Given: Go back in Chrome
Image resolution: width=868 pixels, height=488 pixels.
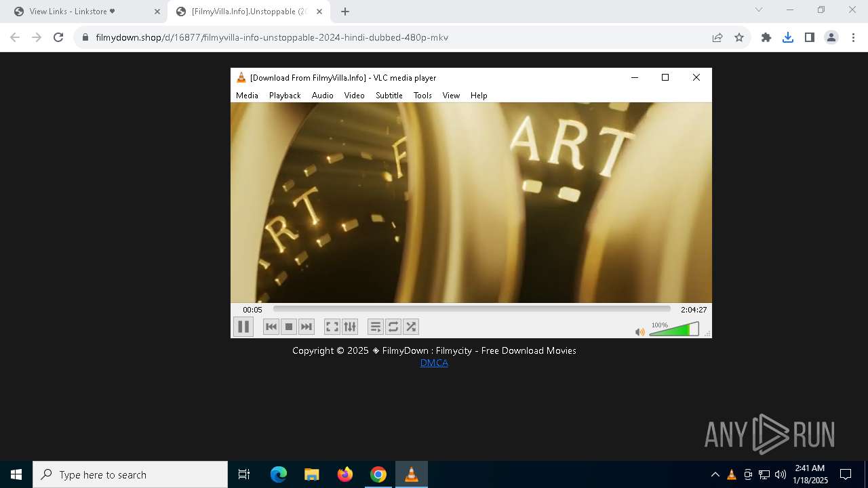Looking at the screenshot, I should tap(15, 37).
